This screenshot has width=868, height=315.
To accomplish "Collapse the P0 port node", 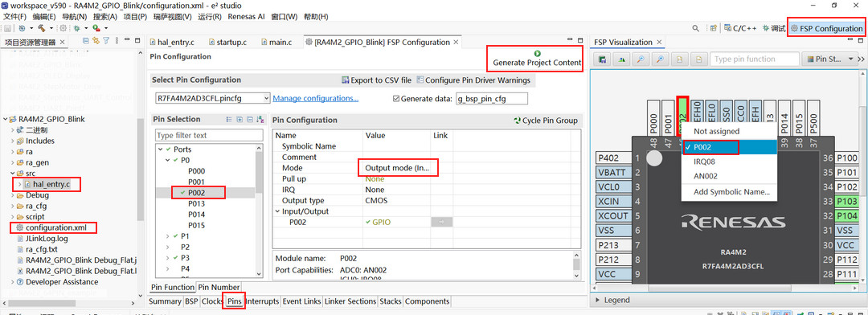I will click(168, 161).
